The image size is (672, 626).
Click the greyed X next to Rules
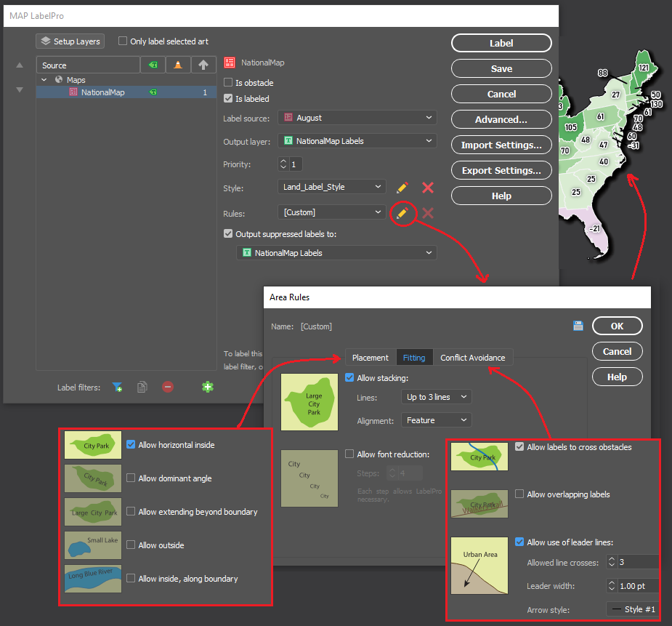(427, 213)
